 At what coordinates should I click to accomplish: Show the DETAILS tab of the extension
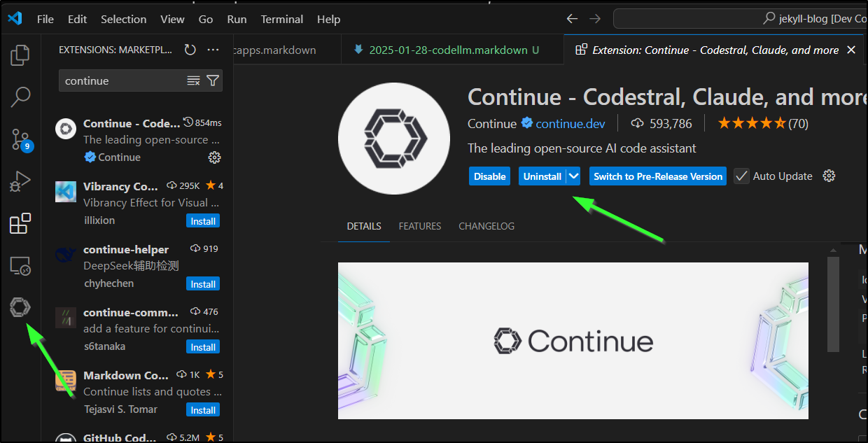pos(364,226)
